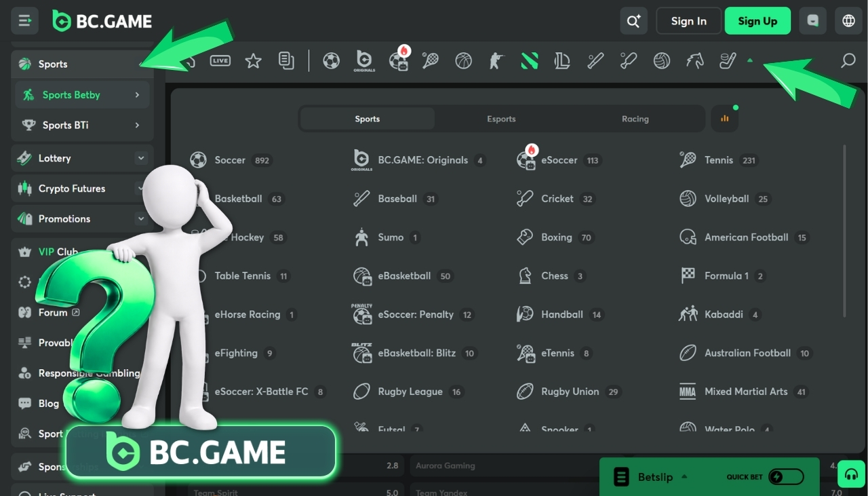Click the Sign In button
This screenshot has width=868, height=496.
point(689,21)
